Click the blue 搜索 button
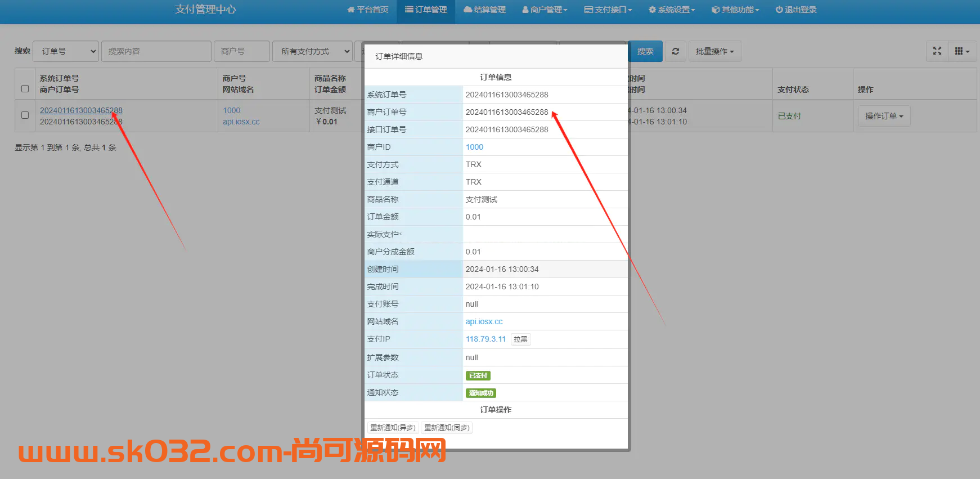980x479 pixels. click(x=645, y=51)
